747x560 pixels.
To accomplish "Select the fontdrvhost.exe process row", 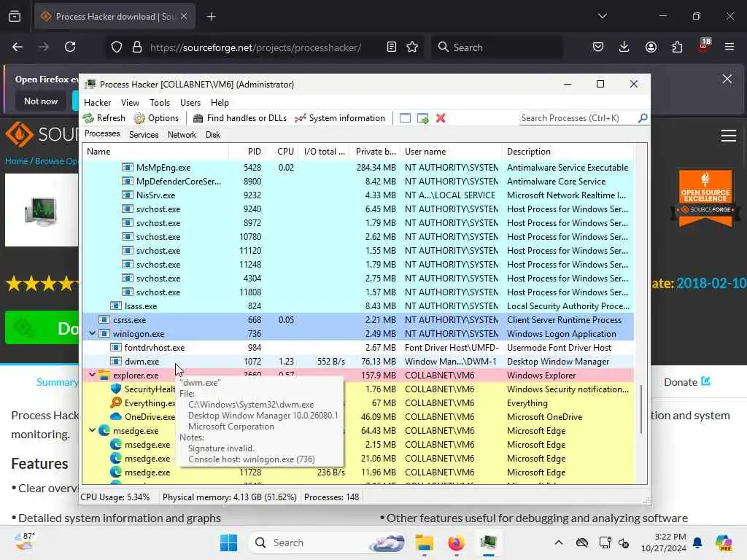I will tap(357, 348).
